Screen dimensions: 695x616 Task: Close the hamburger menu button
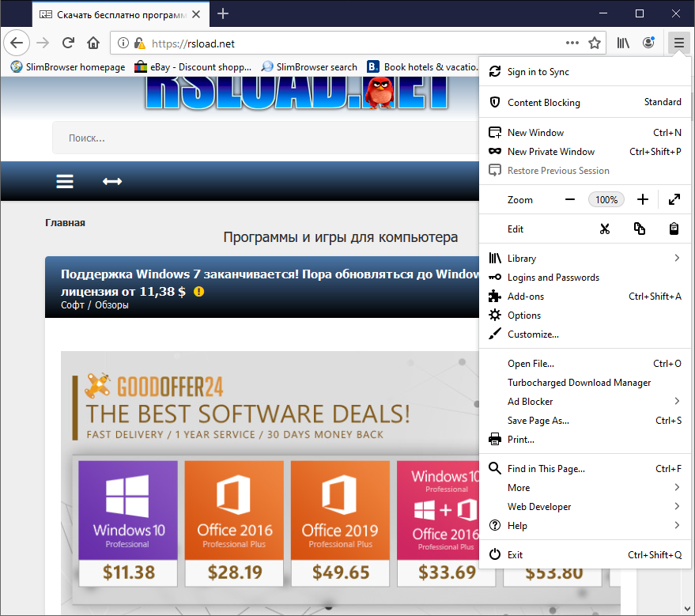point(678,43)
